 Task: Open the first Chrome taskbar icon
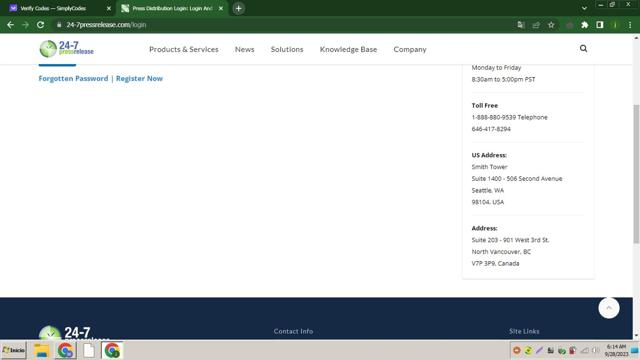coord(65,351)
